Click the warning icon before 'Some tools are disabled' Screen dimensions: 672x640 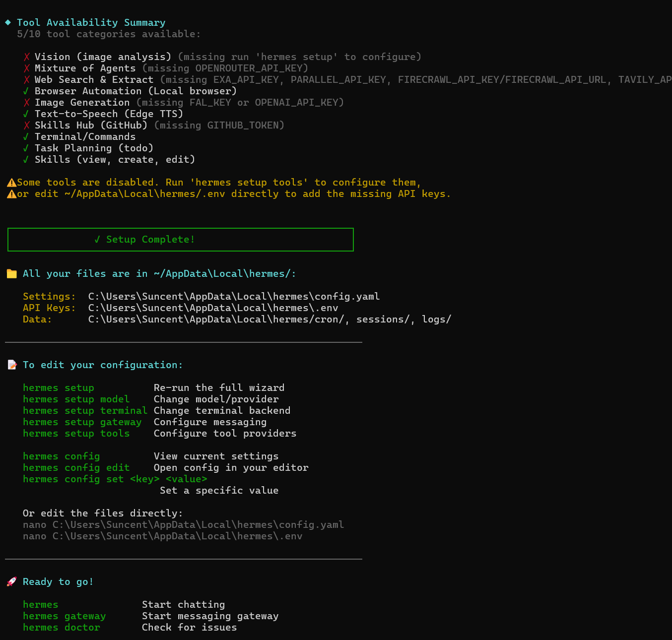point(11,183)
